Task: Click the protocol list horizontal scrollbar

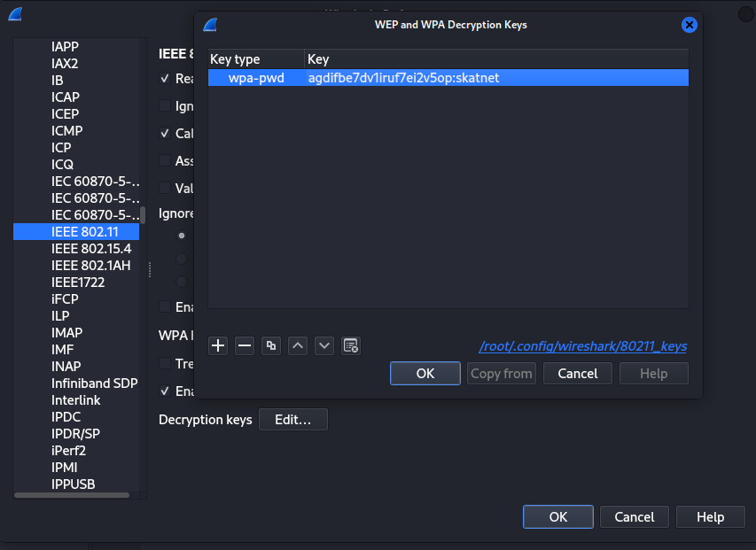Action: point(72,495)
